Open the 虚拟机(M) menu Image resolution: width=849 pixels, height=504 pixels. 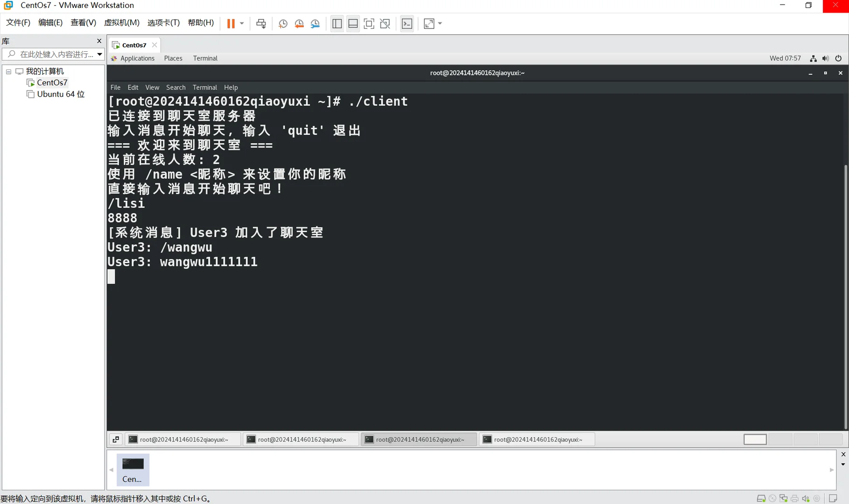(121, 23)
